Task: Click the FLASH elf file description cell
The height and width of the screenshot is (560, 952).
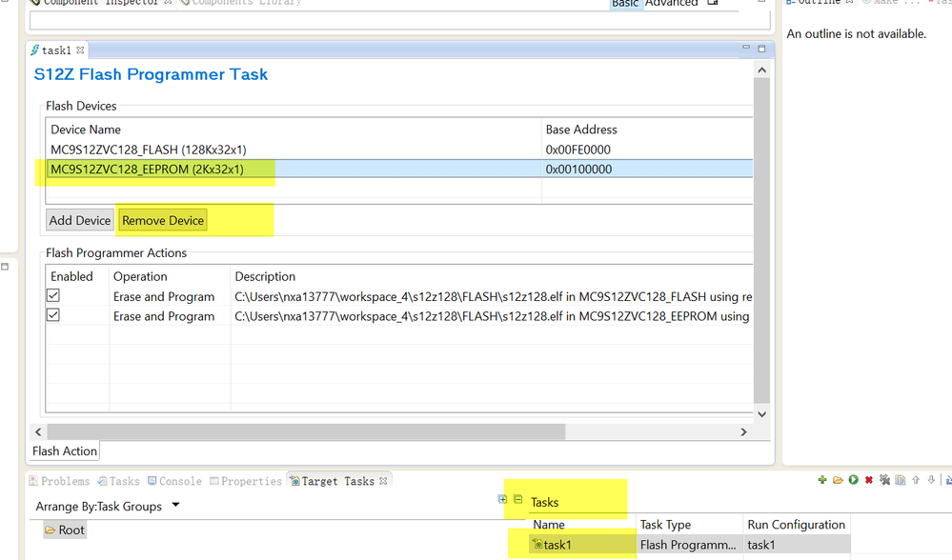Action: (493, 296)
